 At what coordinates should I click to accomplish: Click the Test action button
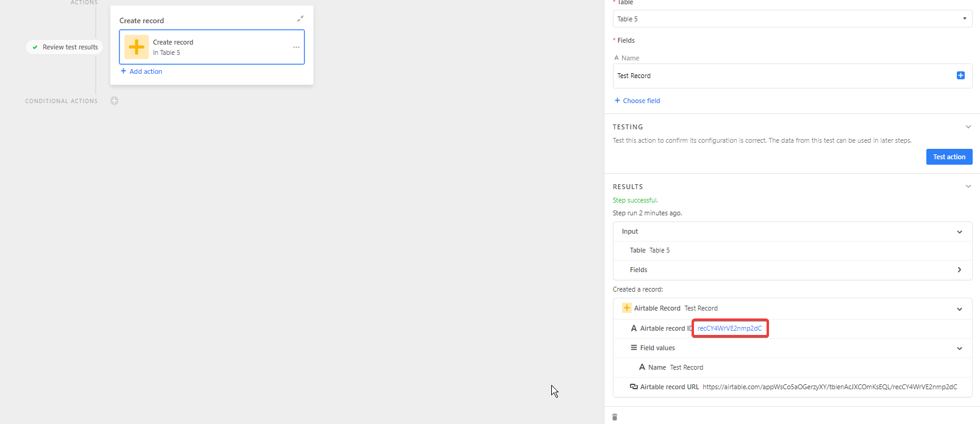[949, 157]
